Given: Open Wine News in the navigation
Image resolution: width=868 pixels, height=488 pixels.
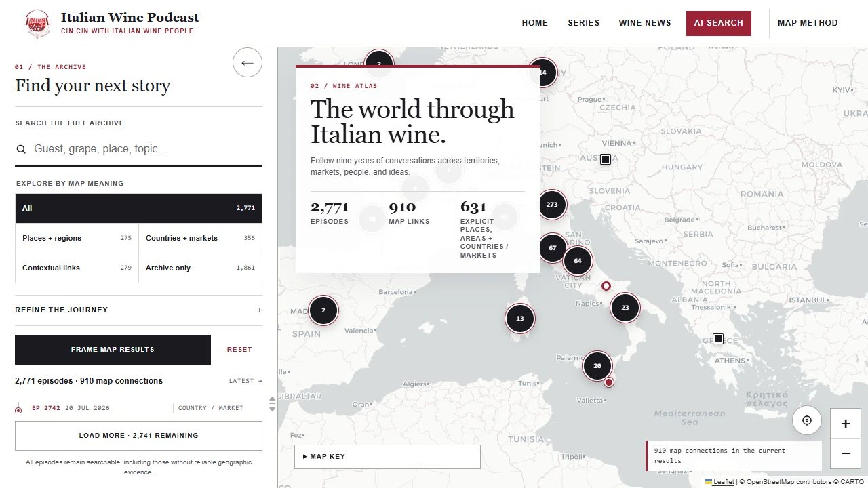Looking at the screenshot, I should point(645,23).
